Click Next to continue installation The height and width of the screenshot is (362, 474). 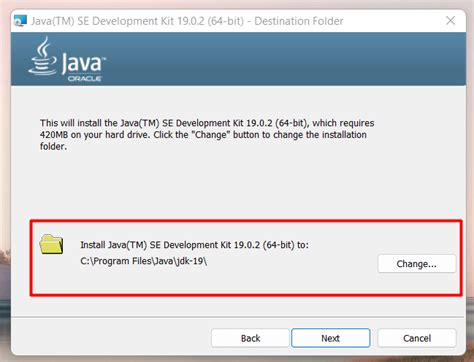pyautogui.click(x=330, y=338)
